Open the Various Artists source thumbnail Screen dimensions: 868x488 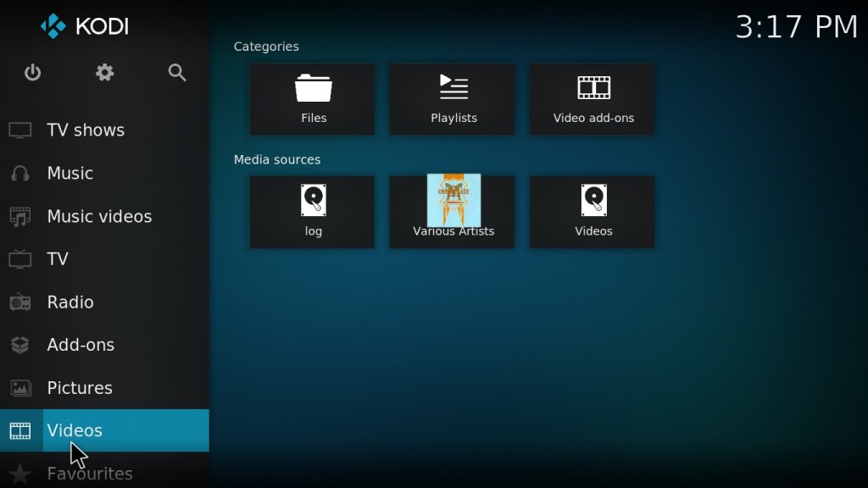click(x=452, y=202)
